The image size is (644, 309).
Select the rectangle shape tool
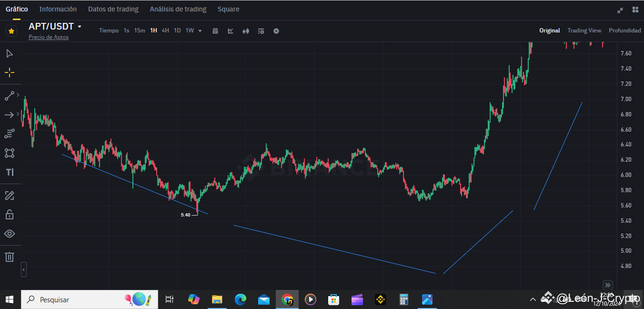[10, 153]
